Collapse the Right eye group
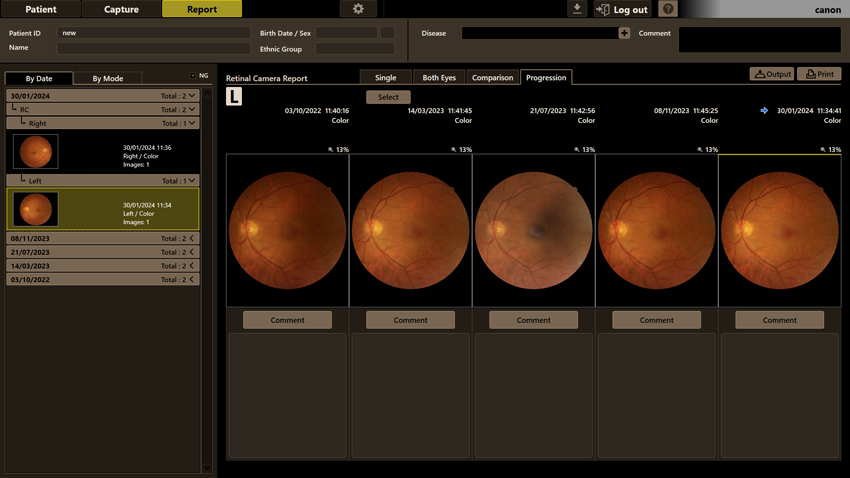The height and width of the screenshot is (478, 850). coord(192,123)
